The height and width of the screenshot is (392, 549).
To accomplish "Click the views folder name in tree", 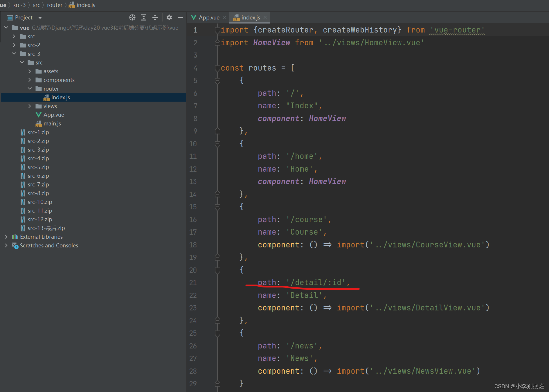I will click(50, 106).
